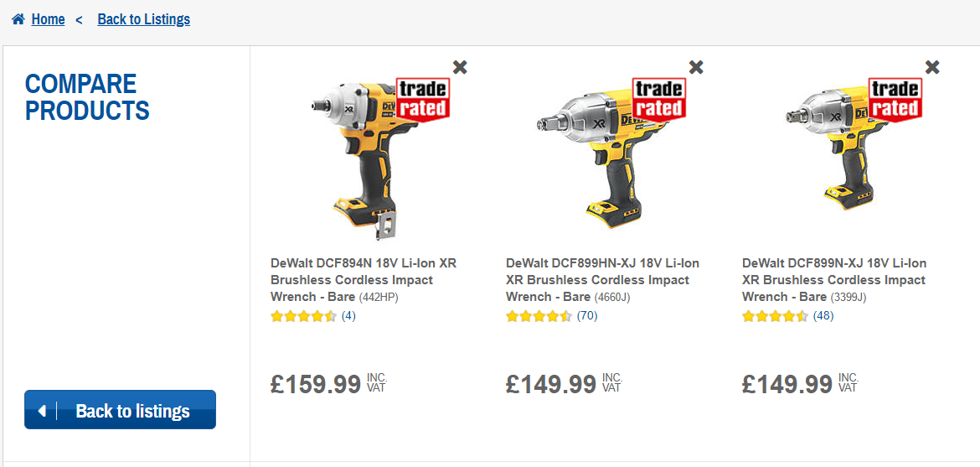Click arrow icon on Back to listings button
The image size is (980, 467).
pos(42,411)
